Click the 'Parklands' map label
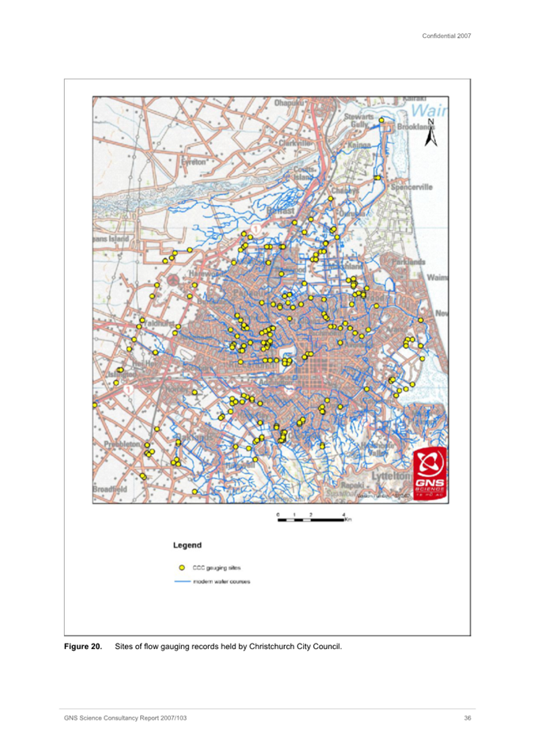534x756 pixels. (x=409, y=262)
